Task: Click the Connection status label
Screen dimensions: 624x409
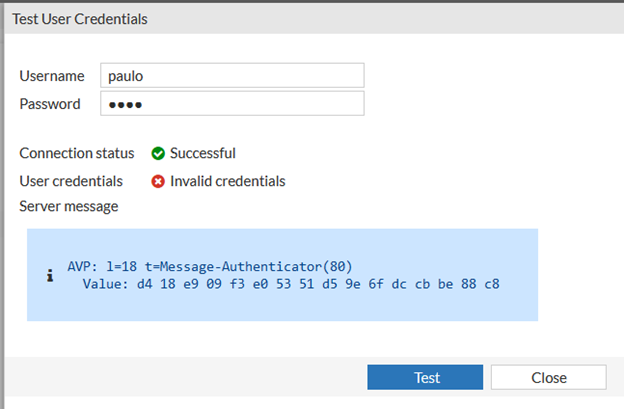Action: pyautogui.click(x=77, y=153)
